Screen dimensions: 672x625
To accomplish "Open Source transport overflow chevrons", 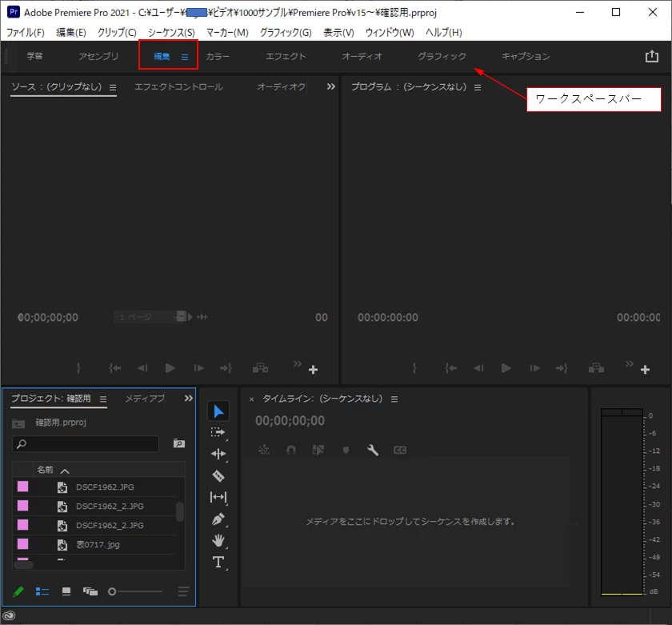I will tap(298, 363).
